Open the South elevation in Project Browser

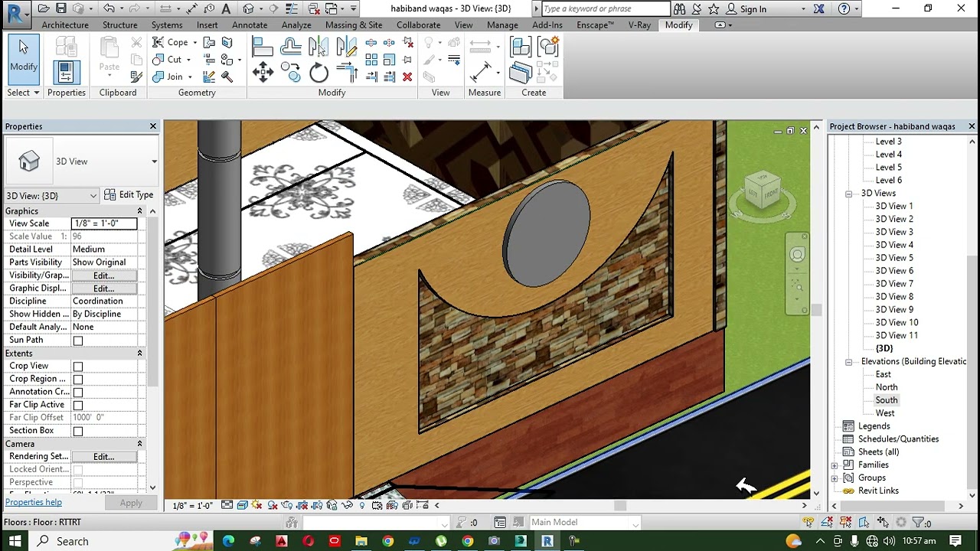(887, 400)
